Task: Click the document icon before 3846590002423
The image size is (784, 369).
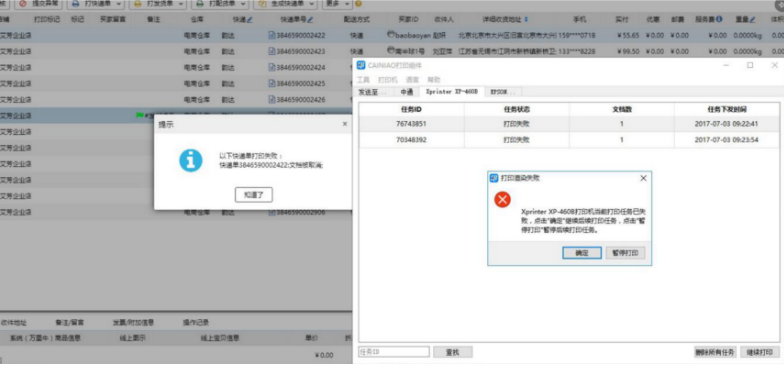Action: point(272,52)
